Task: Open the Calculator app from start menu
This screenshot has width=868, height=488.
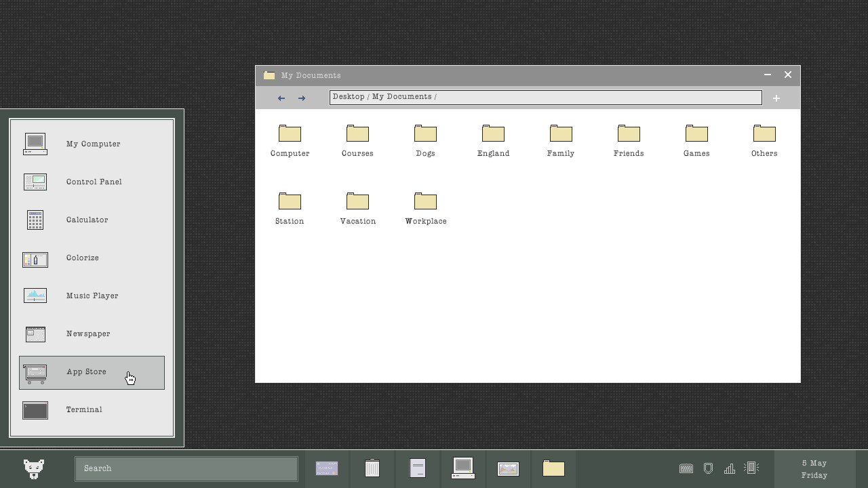Action: pos(87,220)
